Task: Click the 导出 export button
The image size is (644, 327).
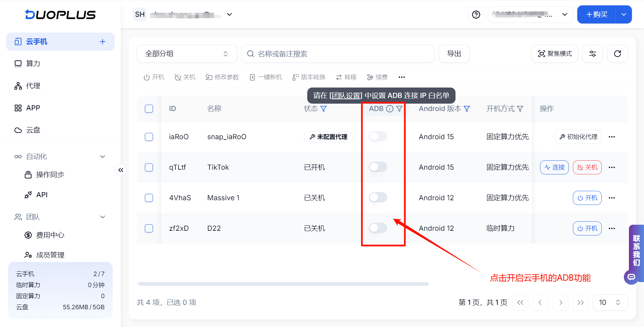Action: click(x=454, y=54)
